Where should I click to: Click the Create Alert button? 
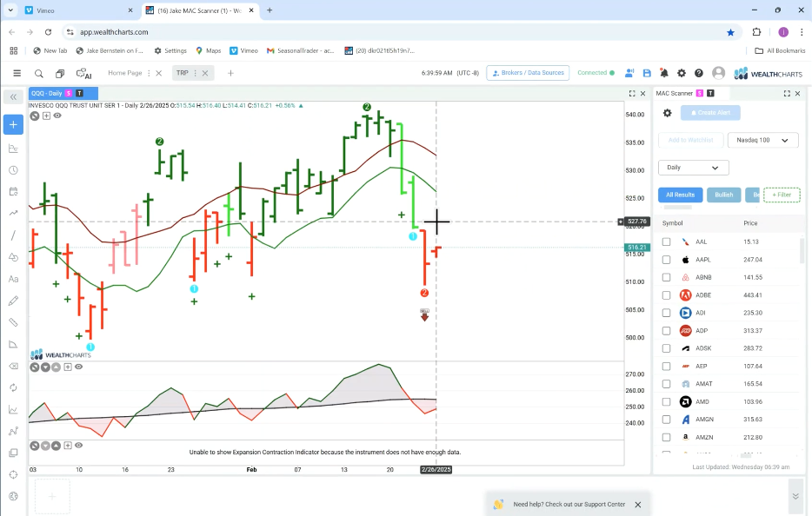pyautogui.click(x=710, y=113)
